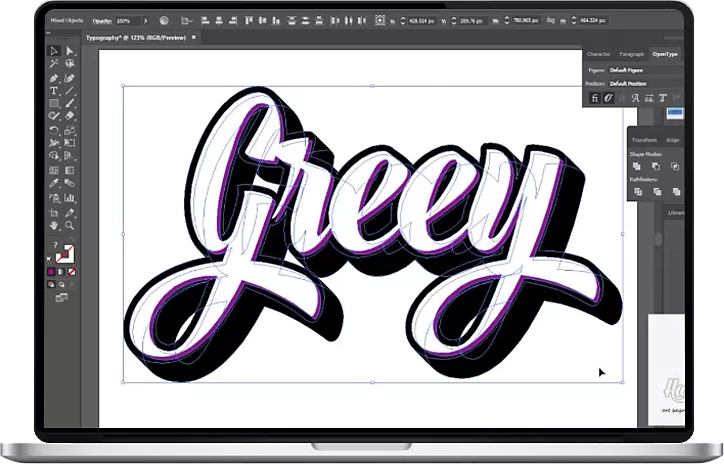Select the Paintbrush tool
This screenshot has height=464, width=724.
[70, 103]
